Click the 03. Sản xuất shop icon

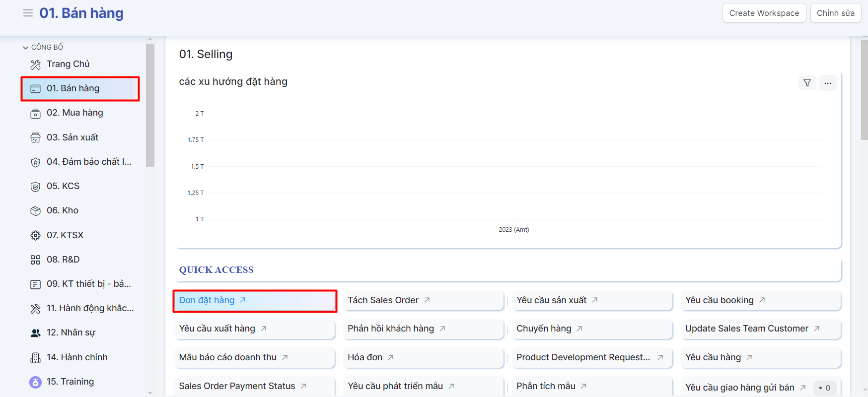[35, 138]
